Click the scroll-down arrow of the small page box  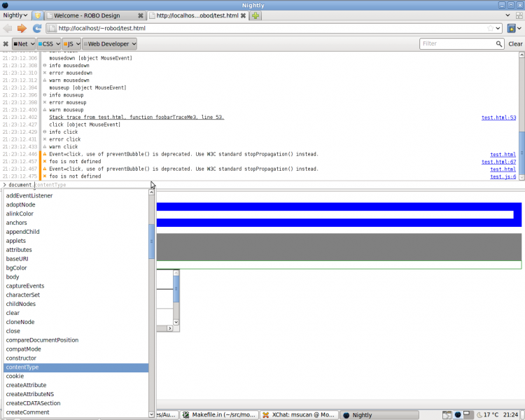click(x=176, y=322)
